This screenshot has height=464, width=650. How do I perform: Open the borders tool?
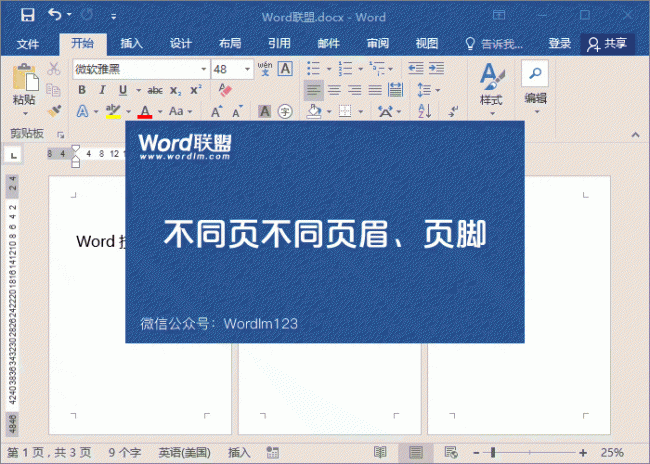(345, 111)
